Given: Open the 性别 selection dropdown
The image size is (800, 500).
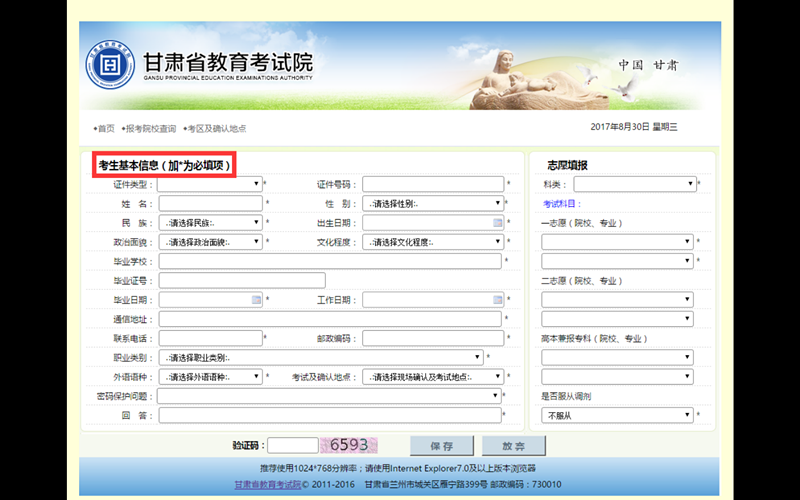Looking at the screenshot, I should point(433,203).
